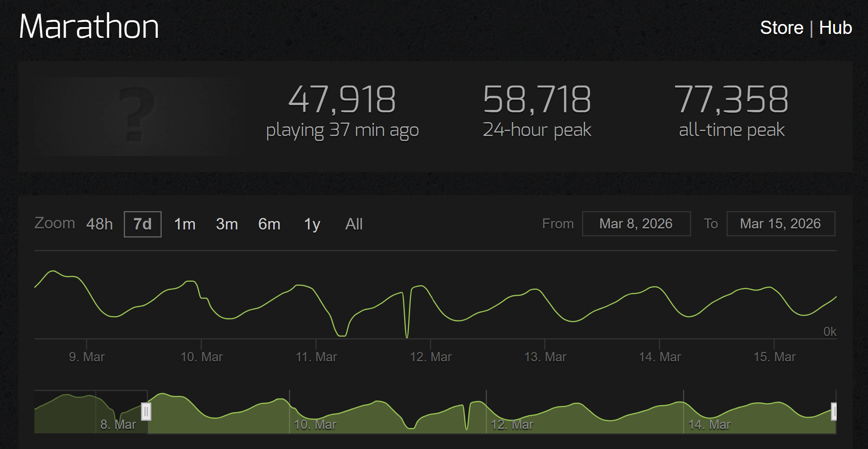Image resolution: width=868 pixels, height=449 pixels.
Task: Select the 48h zoom range
Action: pos(99,224)
